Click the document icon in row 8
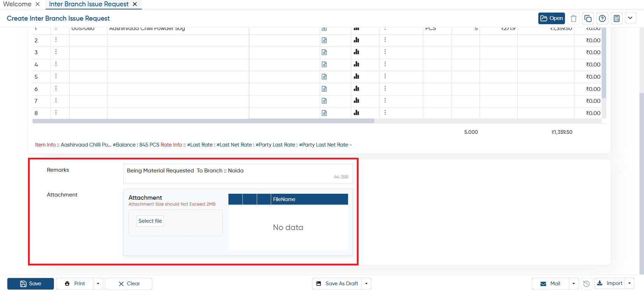This screenshot has height=292, width=644. click(x=324, y=113)
